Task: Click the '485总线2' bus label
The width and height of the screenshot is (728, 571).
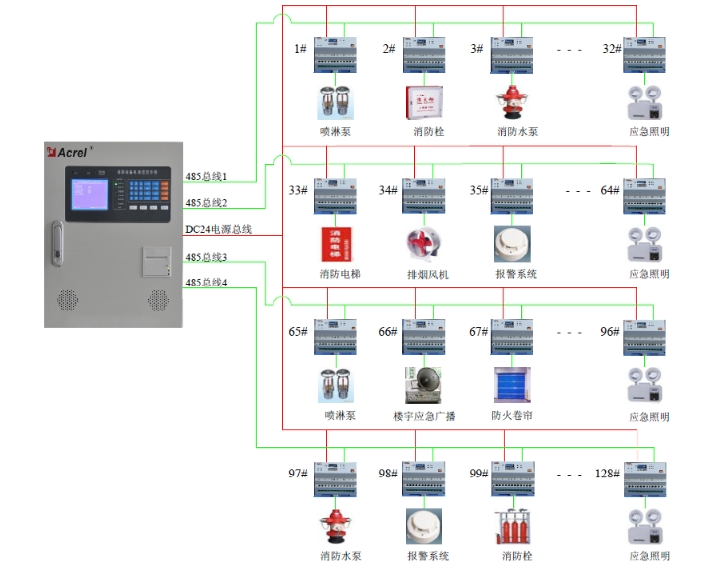Action: (x=206, y=203)
